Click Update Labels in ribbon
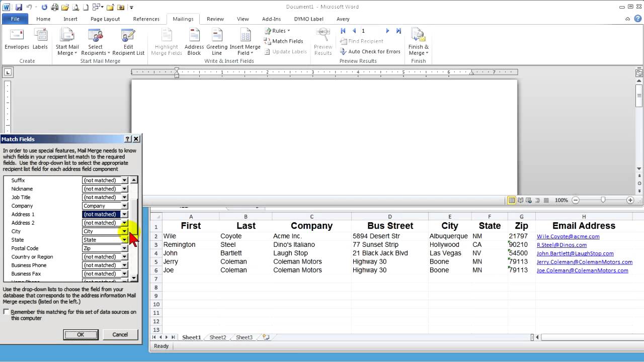The image size is (644, 362). coord(285,51)
